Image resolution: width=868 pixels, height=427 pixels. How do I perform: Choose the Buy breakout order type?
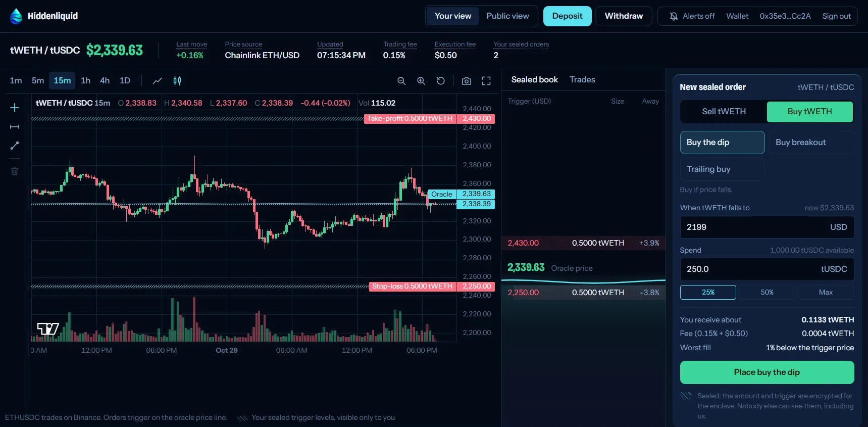[x=811, y=143]
